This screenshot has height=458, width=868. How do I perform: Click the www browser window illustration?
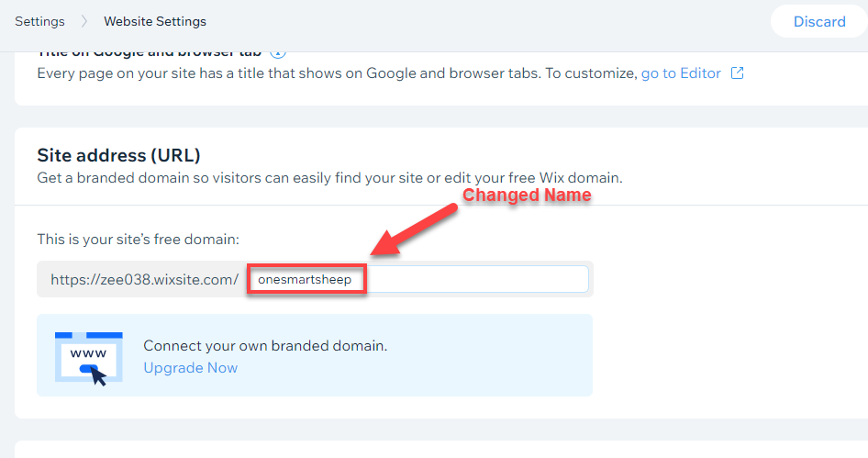tap(89, 357)
